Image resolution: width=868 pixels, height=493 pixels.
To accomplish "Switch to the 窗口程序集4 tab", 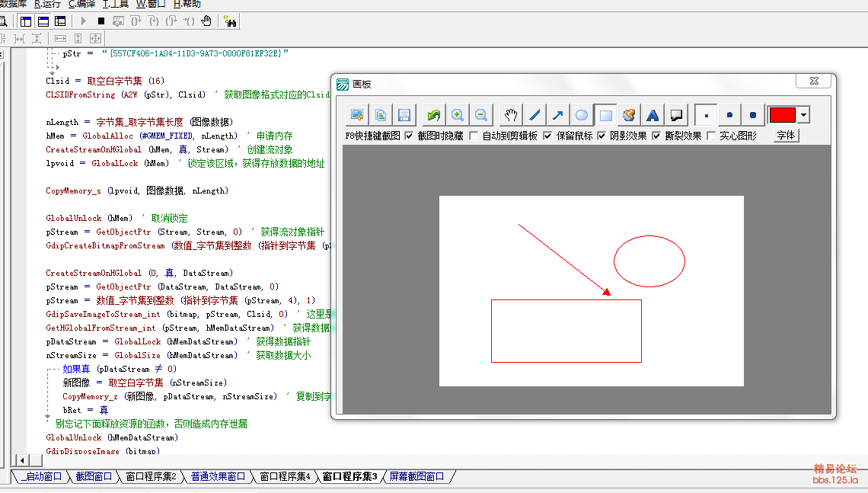I will coord(285,476).
